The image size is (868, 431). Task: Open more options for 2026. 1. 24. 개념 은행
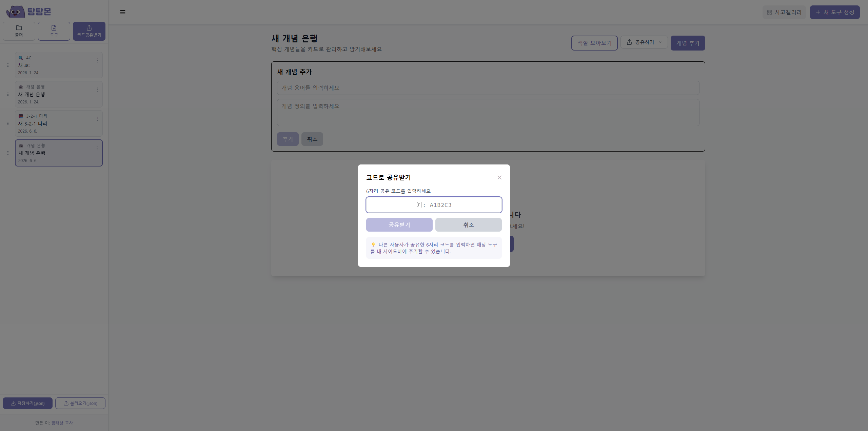click(x=97, y=90)
